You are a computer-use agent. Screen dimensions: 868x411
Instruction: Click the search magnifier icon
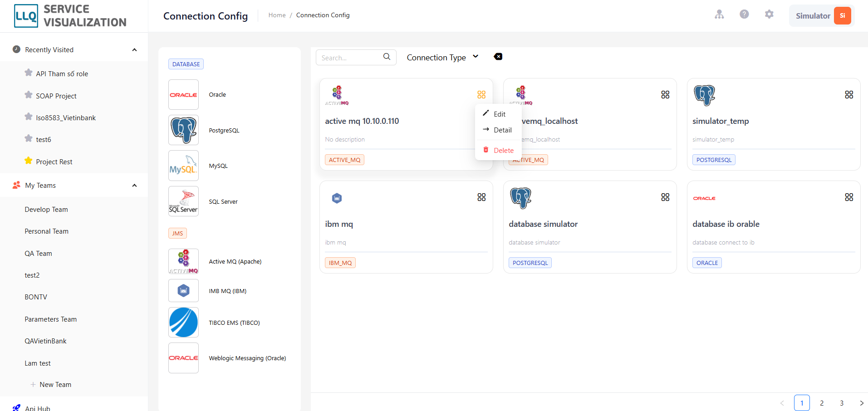[x=387, y=57]
